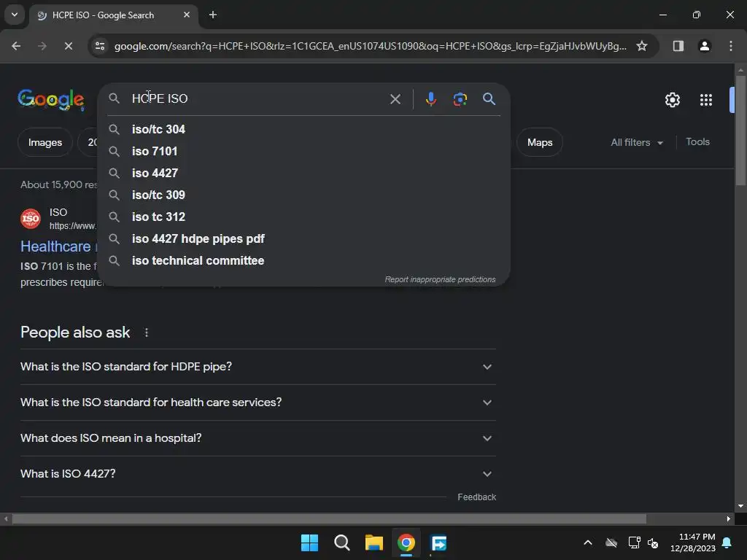Expand ISO standard for health care services
This screenshot has height=560, width=747.
pos(258,402)
